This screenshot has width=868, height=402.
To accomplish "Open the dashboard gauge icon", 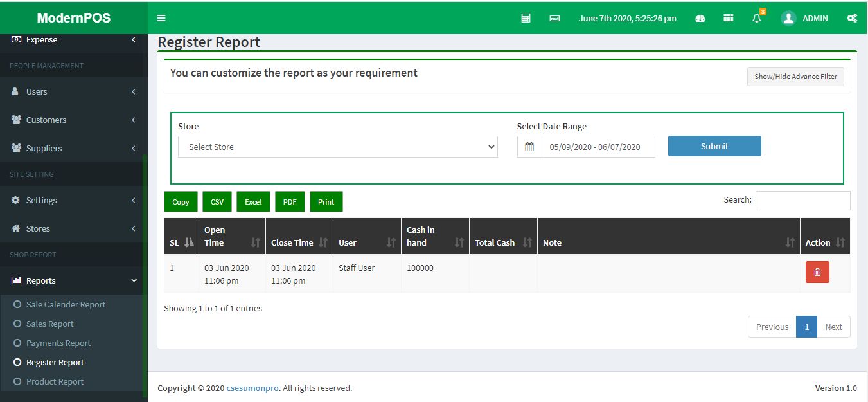I will pyautogui.click(x=700, y=18).
